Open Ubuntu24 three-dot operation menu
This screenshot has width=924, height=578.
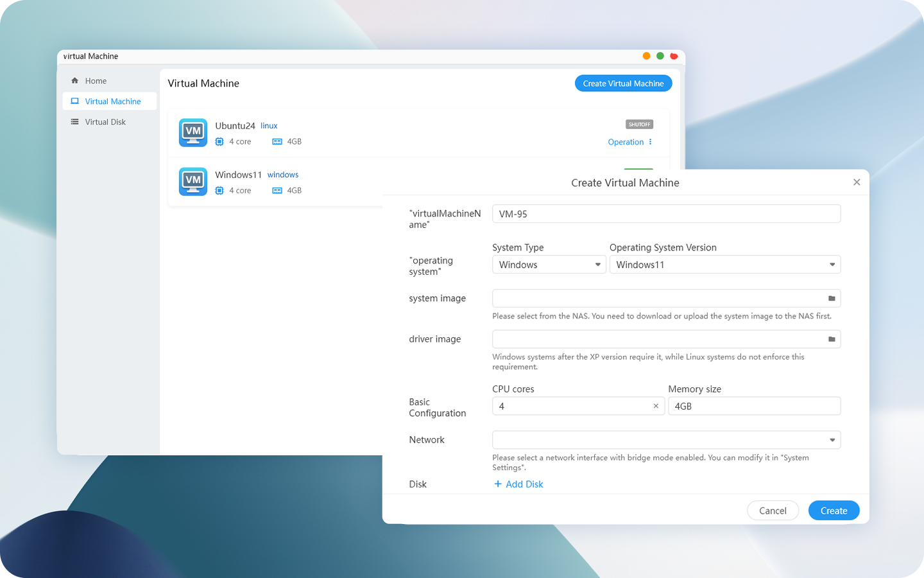click(651, 142)
